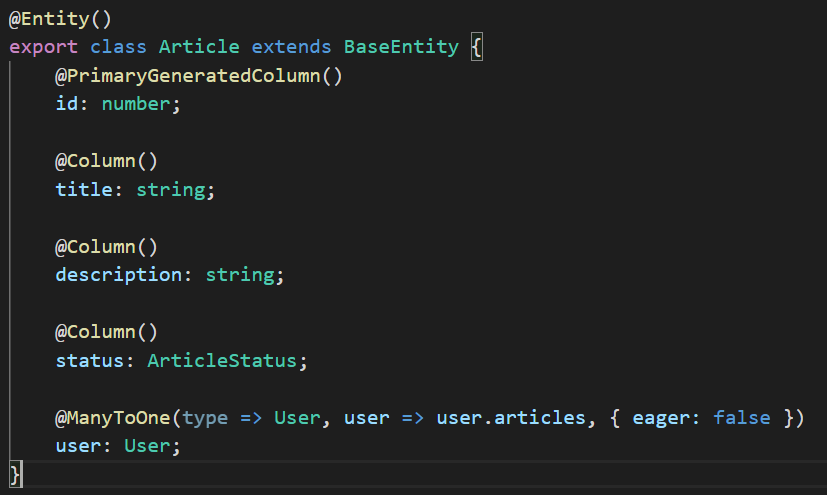Click the BaseEntity identifier
Image resolution: width=827 pixels, height=495 pixels.
(x=401, y=47)
